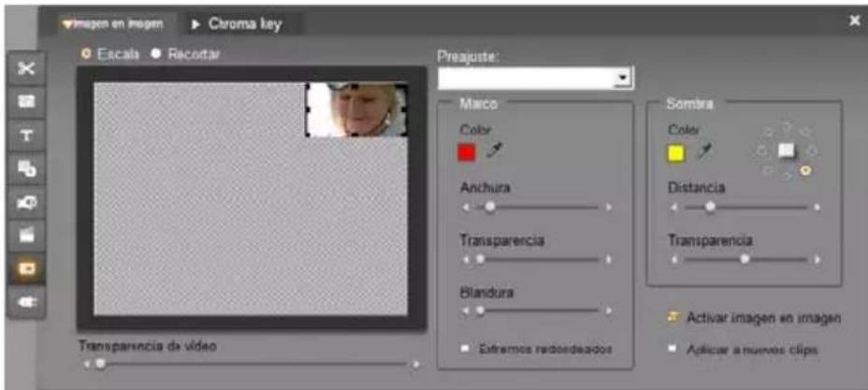The width and height of the screenshot is (868, 390).
Task: Expand the Chroma key tab
Action: pos(238,24)
